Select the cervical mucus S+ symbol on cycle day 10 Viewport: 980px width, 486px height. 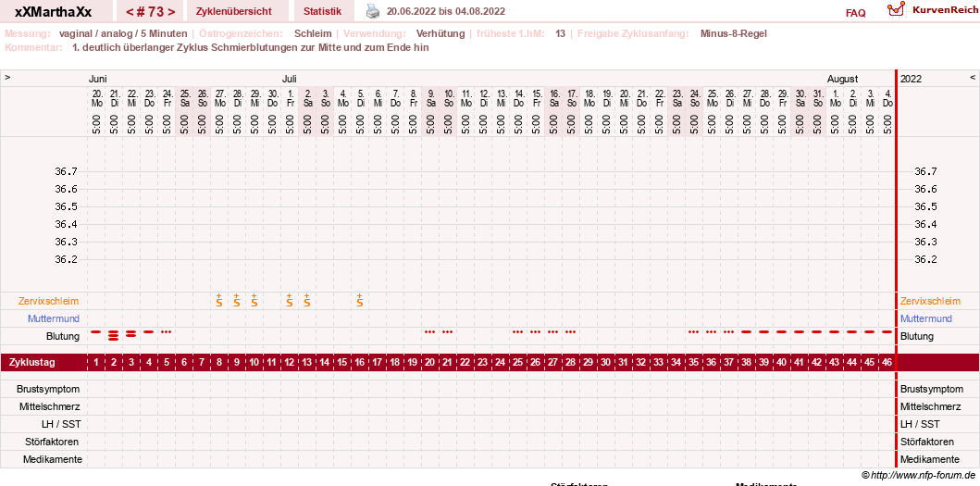(x=254, y=300)
